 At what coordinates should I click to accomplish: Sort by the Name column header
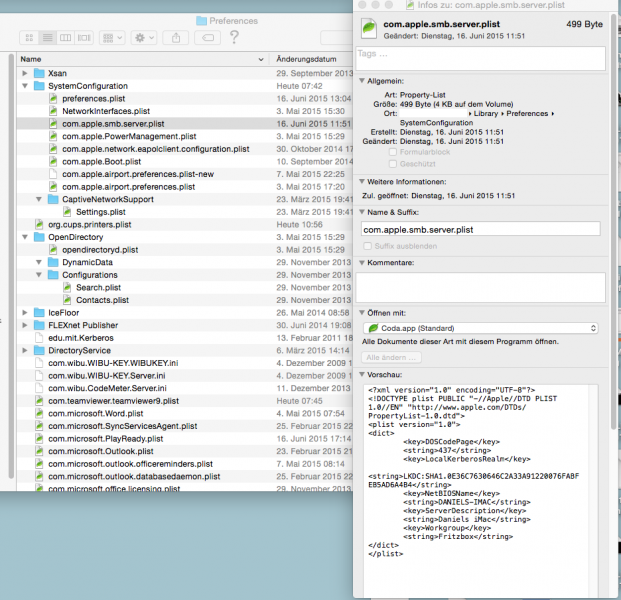143,59
